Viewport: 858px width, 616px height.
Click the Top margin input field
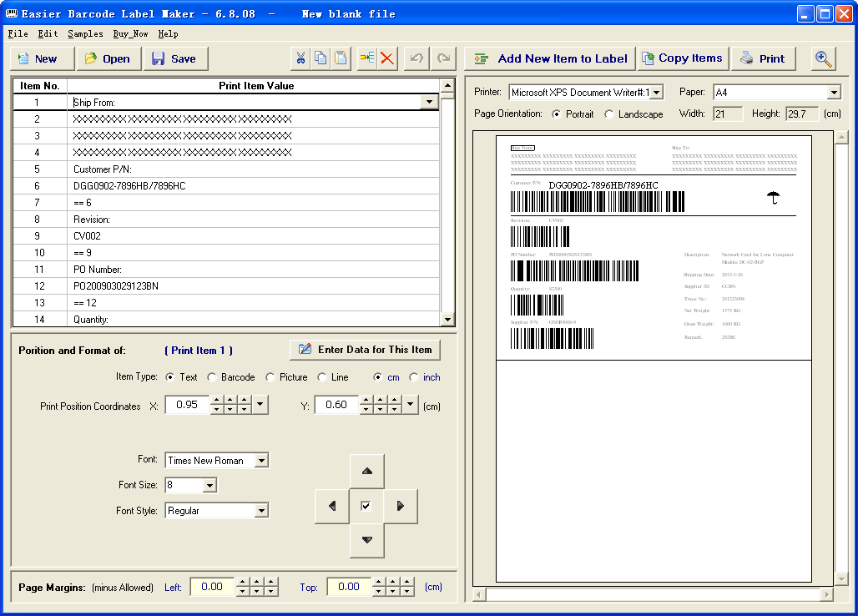[x=349, y=587]
